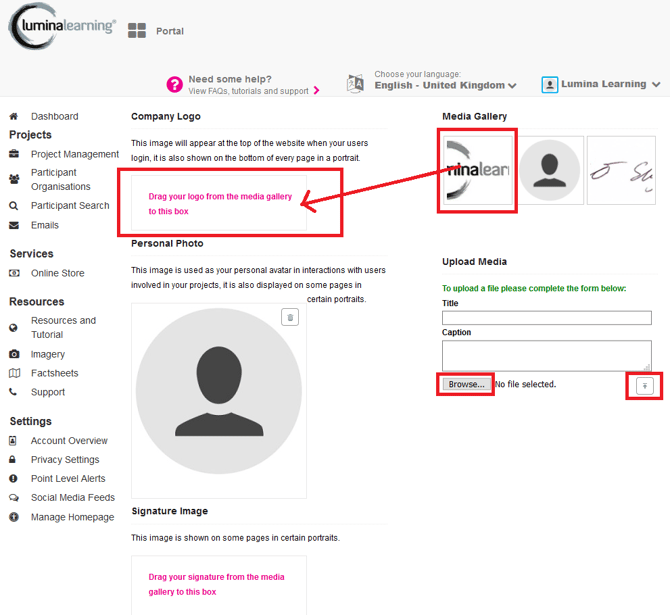Screen dimensions: 670x615
Task: Select the signature thumbnail in Media Gallery
Action: [621, 170]
